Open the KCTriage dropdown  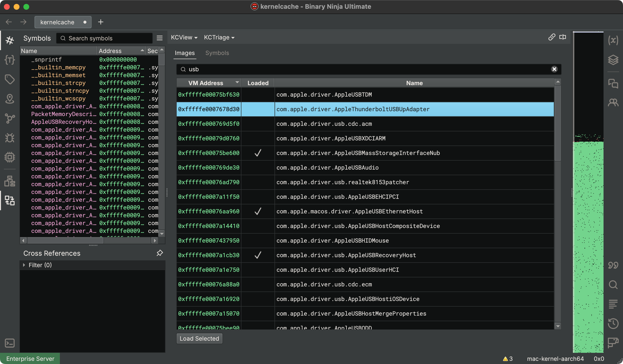(x=219, y=37)
